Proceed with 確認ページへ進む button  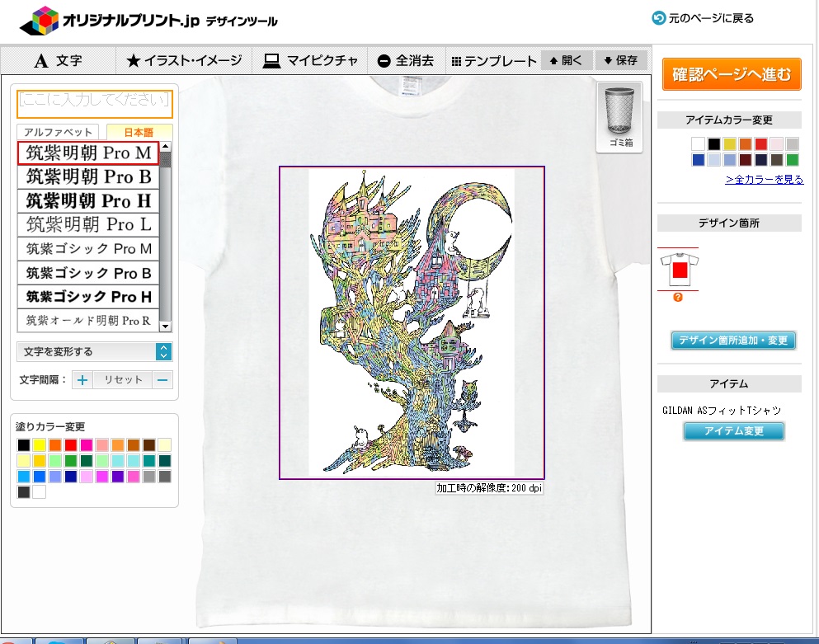(x=732, y=74)
